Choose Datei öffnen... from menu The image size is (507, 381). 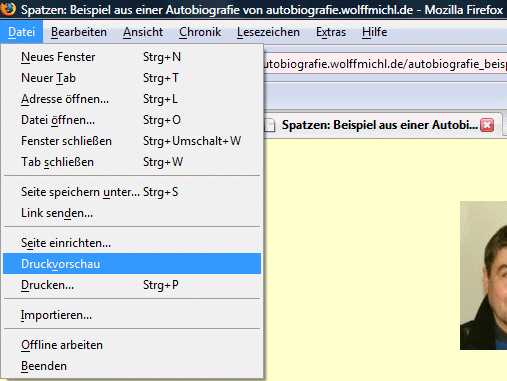coord(132,120)
